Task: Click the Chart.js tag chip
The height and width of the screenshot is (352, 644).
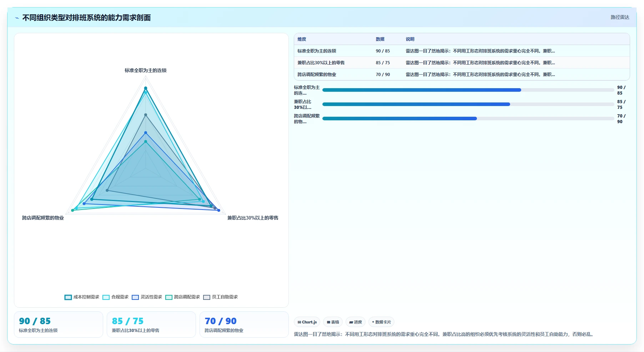Action: coord(307,322)
